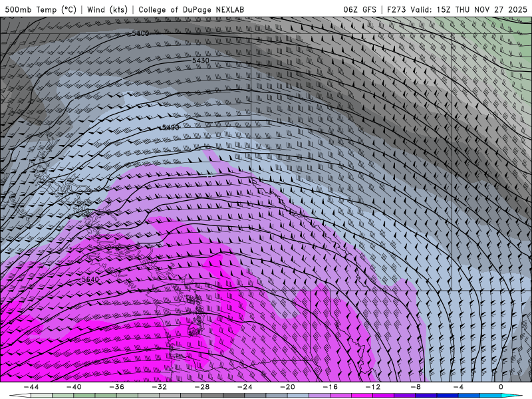Select the "06Z GFS" model run label
The height and width of the screenshot is (399, 532).
(x=360, y=9)
